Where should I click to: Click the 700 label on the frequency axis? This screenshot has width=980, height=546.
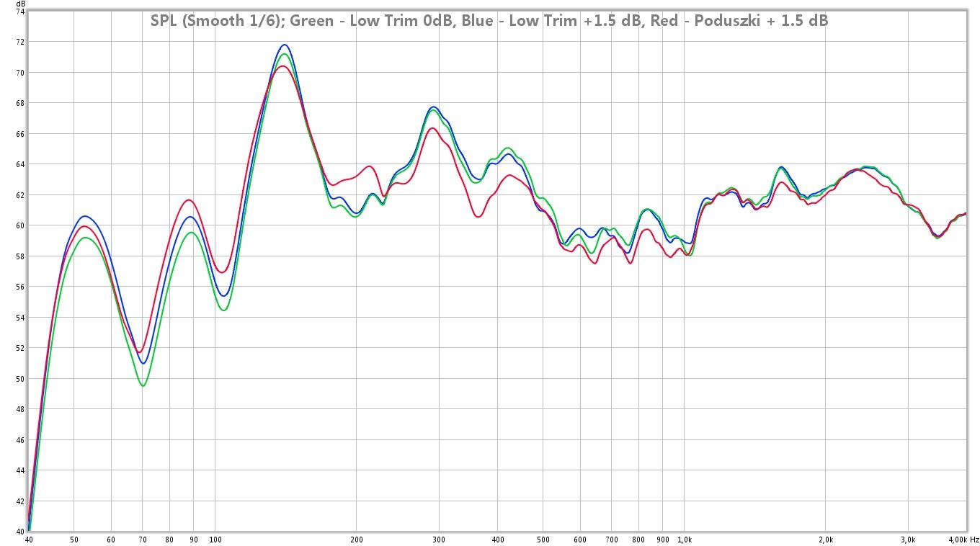tap(612, 540)
